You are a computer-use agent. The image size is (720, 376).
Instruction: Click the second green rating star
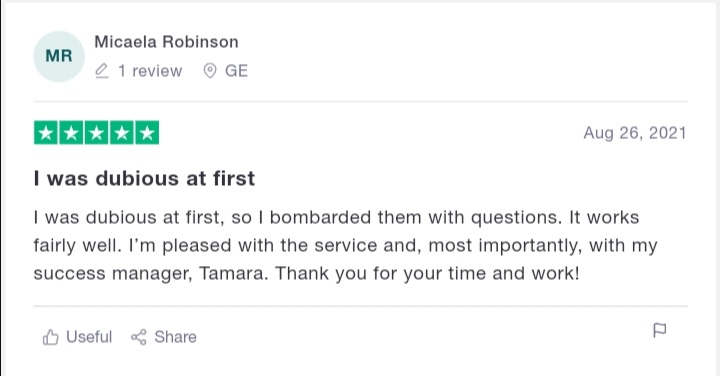(71, 133)
